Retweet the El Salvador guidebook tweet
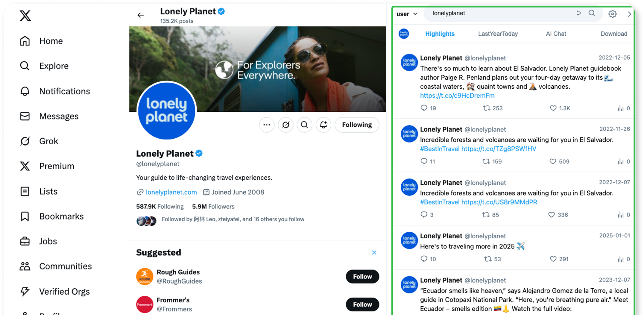Viewport: 644px width, 315px height. point(487,108)
